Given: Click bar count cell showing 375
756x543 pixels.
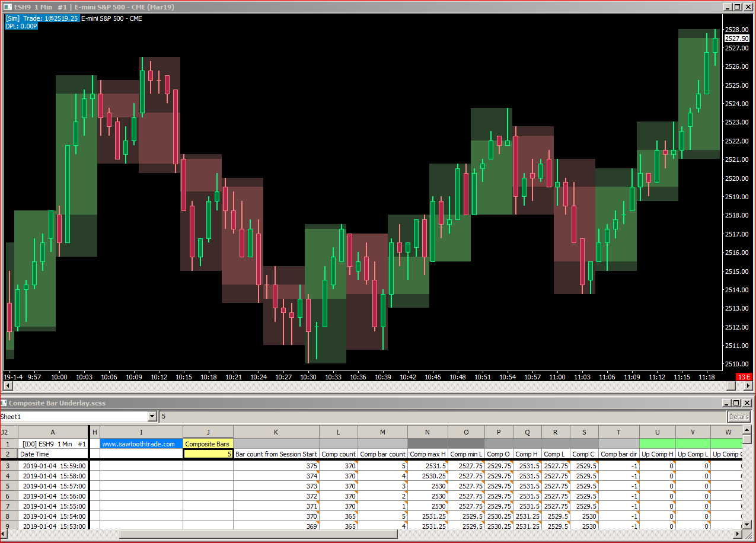Looking at the screenshot, I should [x=276, y=465].
